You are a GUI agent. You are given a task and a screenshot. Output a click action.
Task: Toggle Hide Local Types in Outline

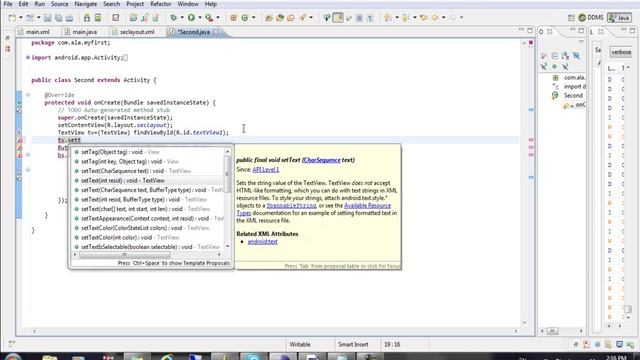(565, 66)
